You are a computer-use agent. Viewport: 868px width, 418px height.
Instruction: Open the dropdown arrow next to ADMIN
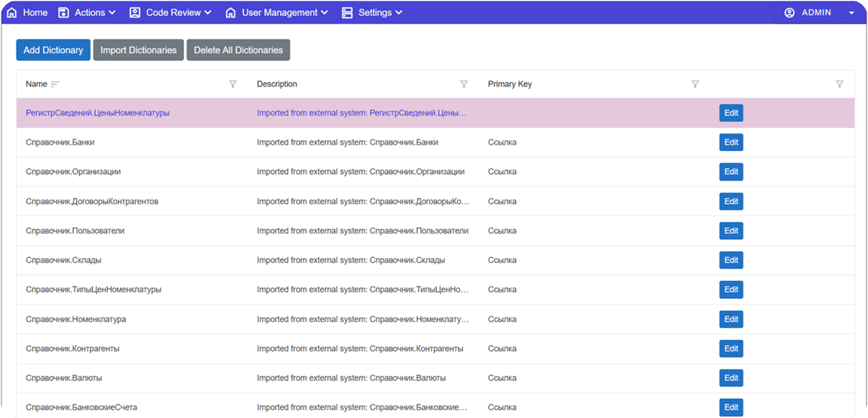pyautogui.click(x=851, y=13)
